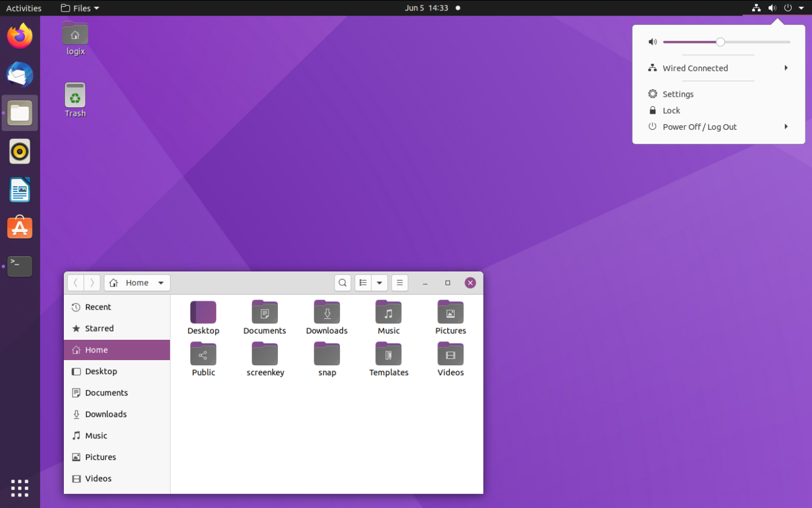
Task: Adjust the volume slider
Action: pyautogui.click(x=721, y=42)
